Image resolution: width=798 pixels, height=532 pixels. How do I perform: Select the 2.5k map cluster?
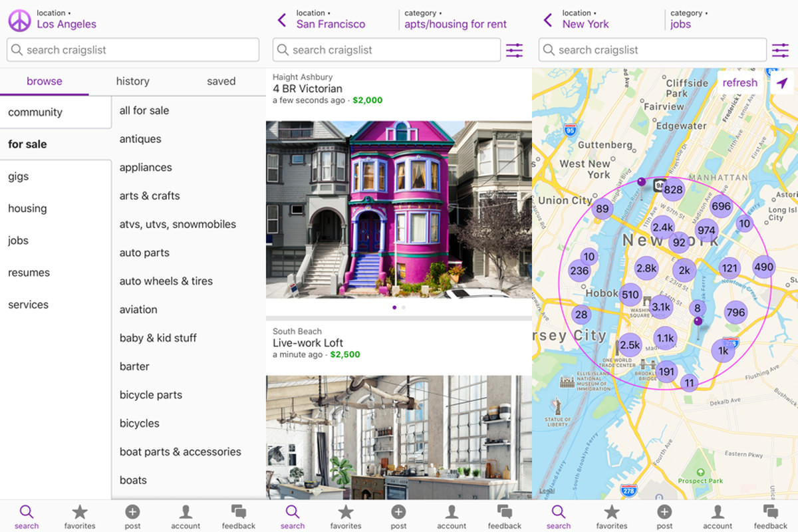(x=630, y=345)
